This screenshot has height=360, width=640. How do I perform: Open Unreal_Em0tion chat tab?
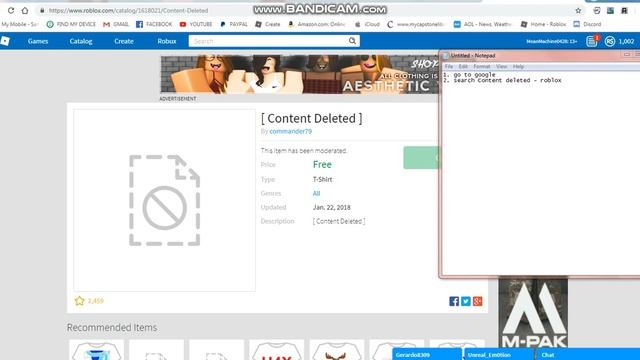click(x=500, y=355)
